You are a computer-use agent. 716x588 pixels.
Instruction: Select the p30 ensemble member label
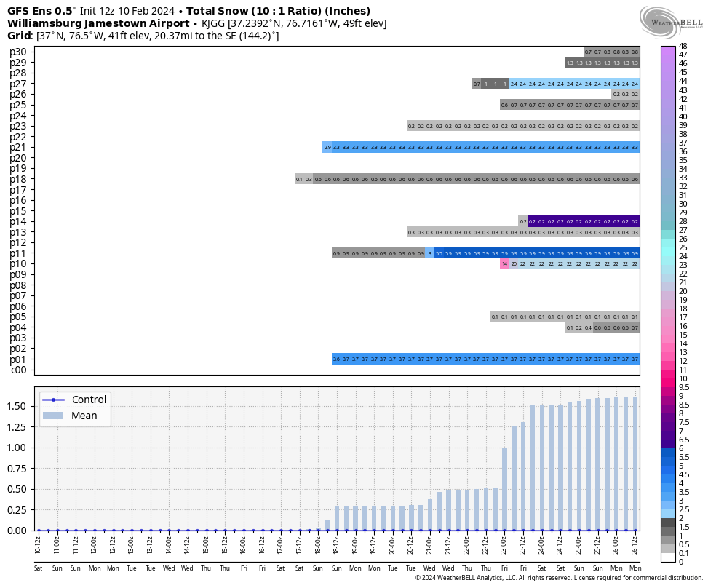pos(18,52)
